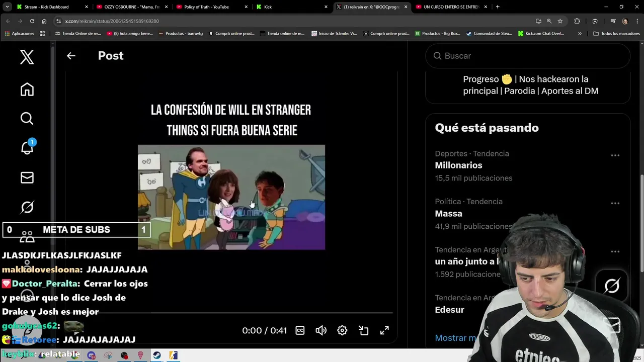Open 'Productos - barrovtg' bookmark
The height and width of the screenshot is (362, 644).
coord(180,34)
